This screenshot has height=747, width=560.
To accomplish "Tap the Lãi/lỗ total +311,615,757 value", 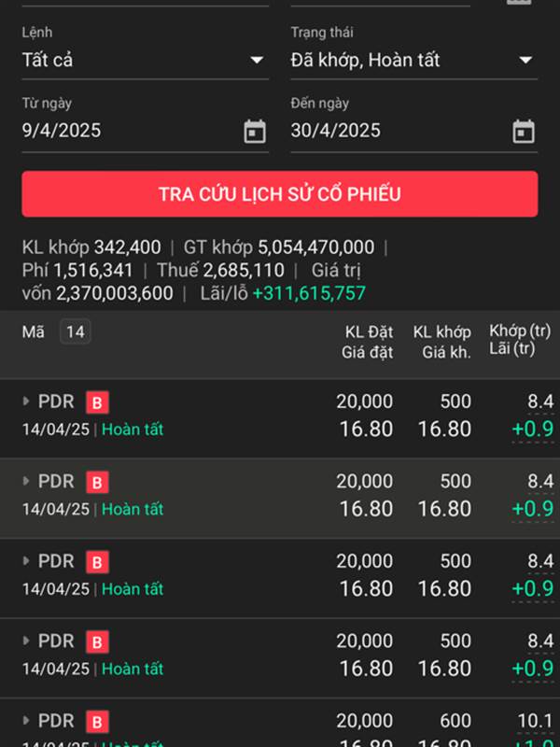I will pyautogui.click(x=309, y=293).
